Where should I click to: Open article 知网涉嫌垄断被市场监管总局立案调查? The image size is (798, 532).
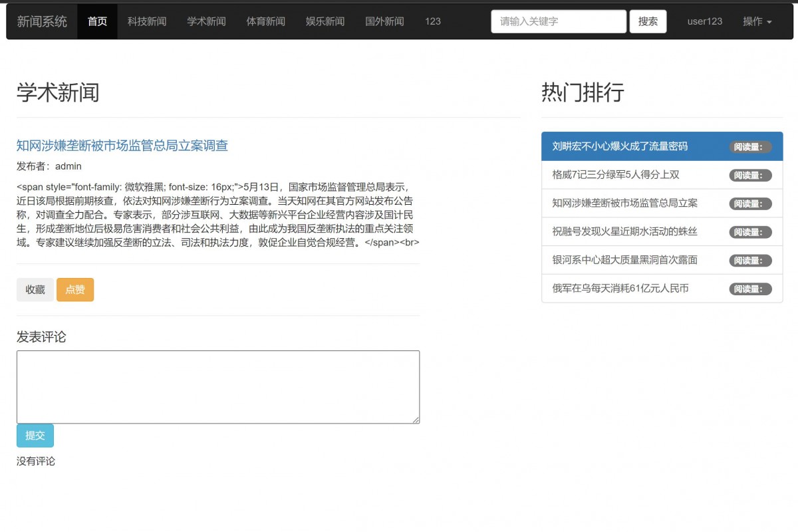[x=122, y=144]
